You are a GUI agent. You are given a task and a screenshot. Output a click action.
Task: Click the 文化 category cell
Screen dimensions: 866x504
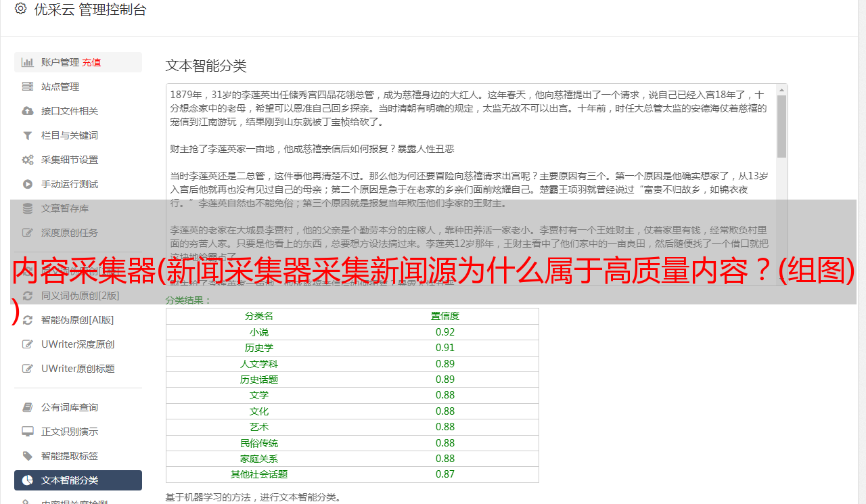(259, 411)
